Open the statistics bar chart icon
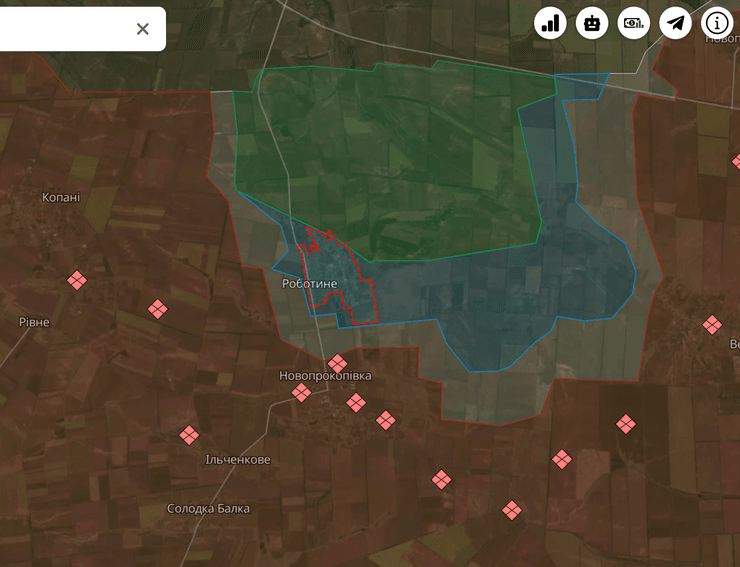The height and width of the screenshot is (567, 740). pos(550,22)
